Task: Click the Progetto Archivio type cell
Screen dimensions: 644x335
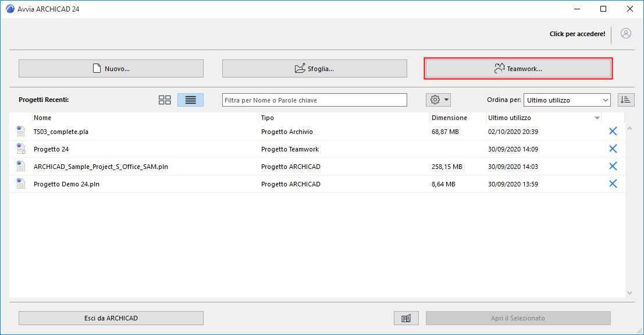Action: pyautogui.click(x=287, y=132)
